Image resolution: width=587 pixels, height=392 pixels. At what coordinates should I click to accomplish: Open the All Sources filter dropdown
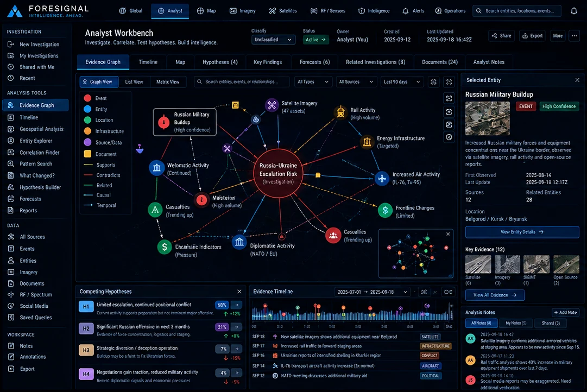(x=356, y=81)
